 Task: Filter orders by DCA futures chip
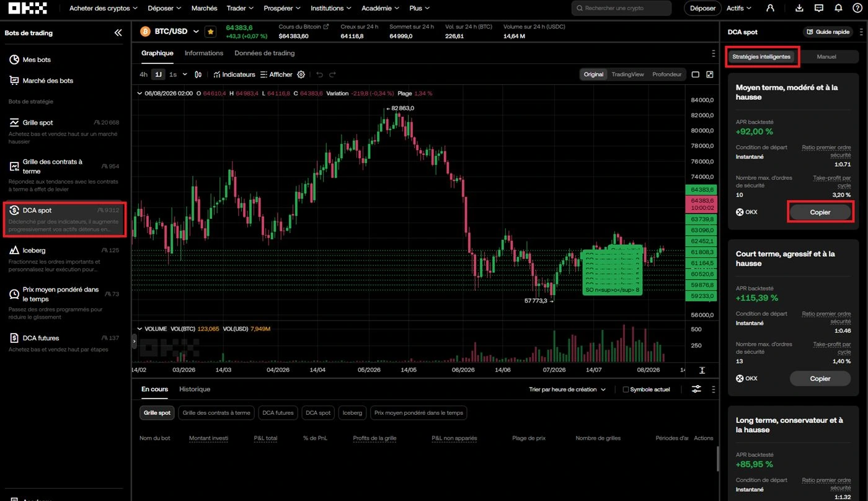pyautogui.click(x=278, y=413)
